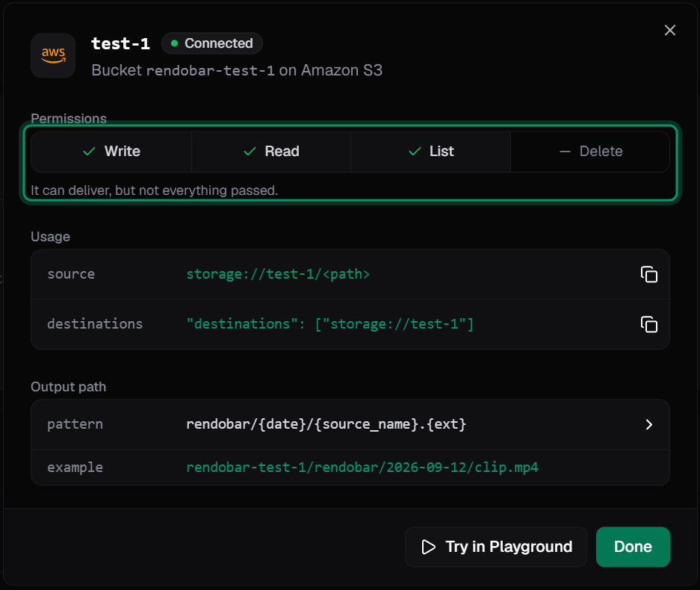Select the Write permission cell
The image size is (700, 590).
(x=111, y=152)
